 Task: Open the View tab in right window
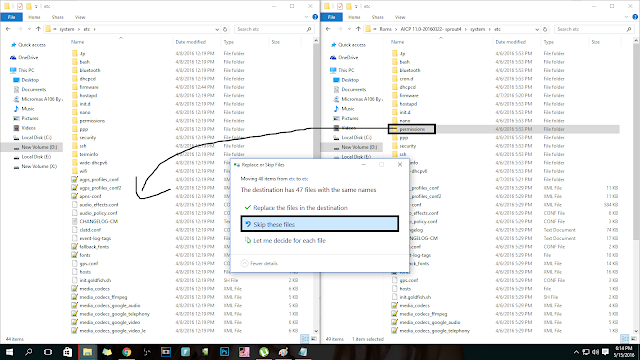tap(400, 17)
